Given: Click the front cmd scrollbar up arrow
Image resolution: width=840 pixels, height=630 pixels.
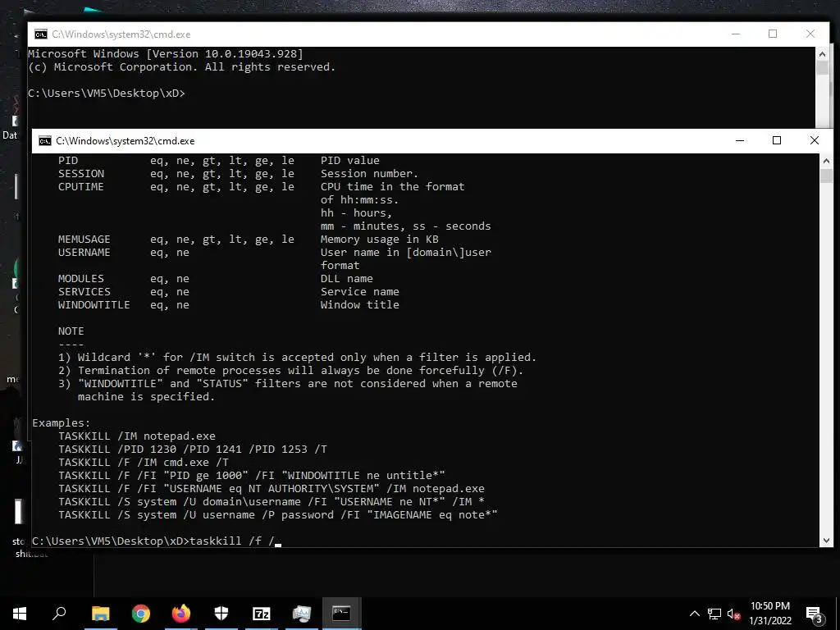Looking at the screenshot, I should [x=826, y=160].
